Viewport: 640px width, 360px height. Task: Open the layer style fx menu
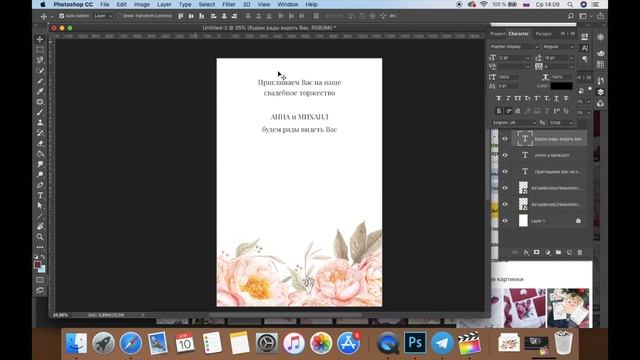[526, 252]
